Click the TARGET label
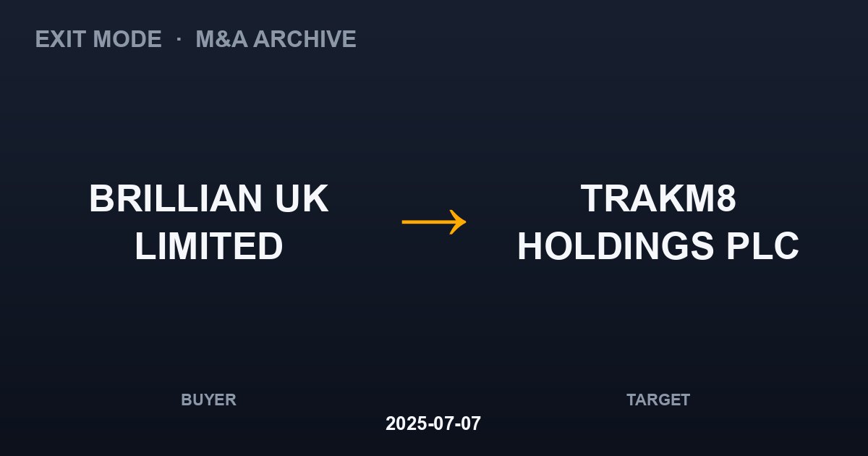 (658, 400)
